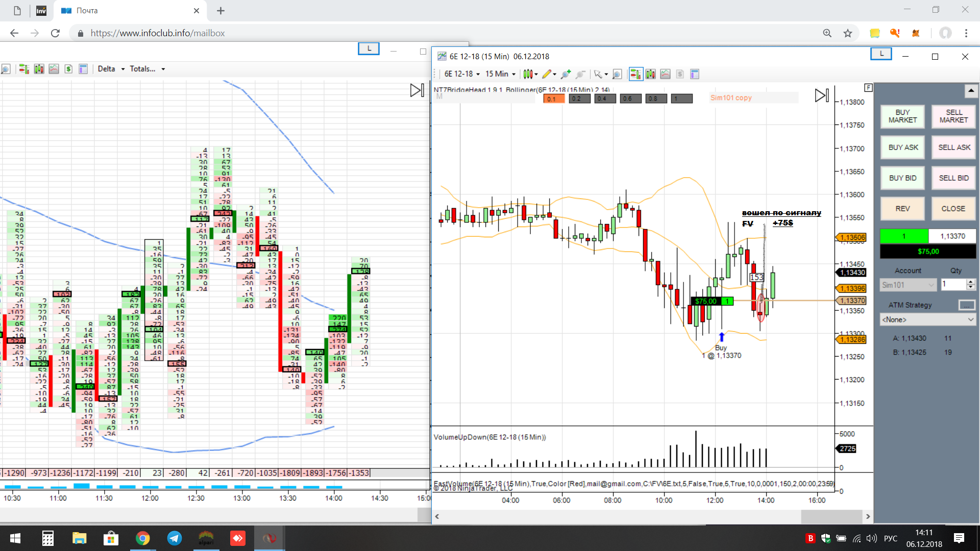
Task: Toggle Chart Trader panel icon in 6E toolbar
Action: [x=635, y=74]
